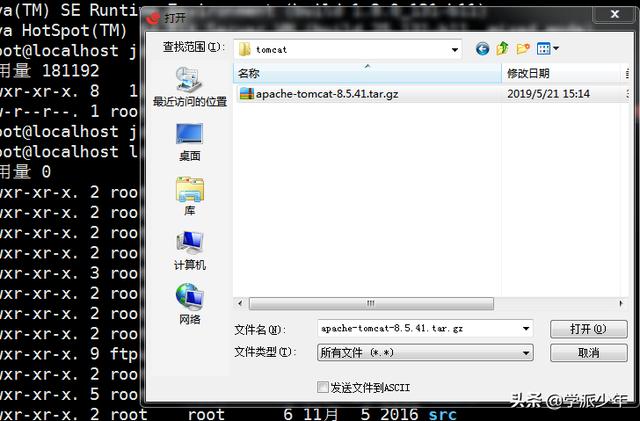Viewport: 640px width, 421px height.
Task: Sort by Name (名称) column header
Action: 367,74
